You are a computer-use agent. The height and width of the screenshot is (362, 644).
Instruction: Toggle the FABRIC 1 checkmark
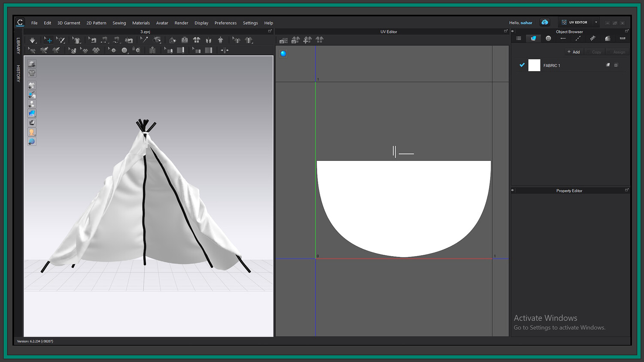[522, 65]
